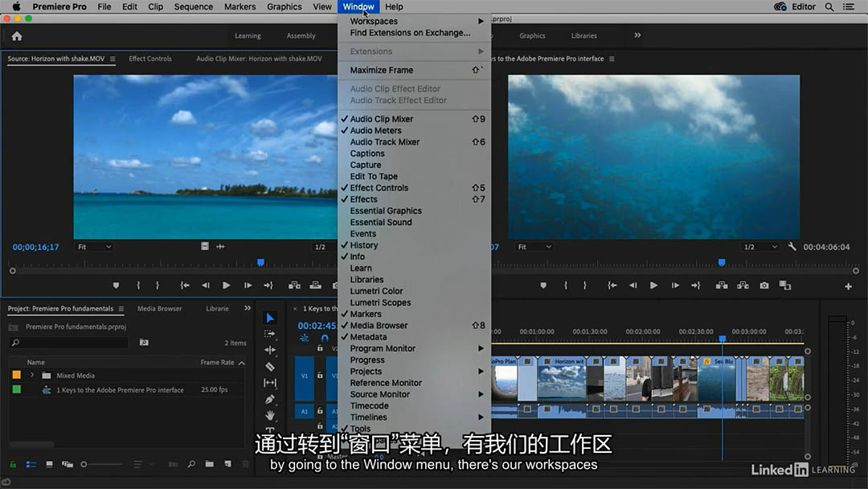Viewport: 868px width, 489px height.
Task: Step forward one frame in Source monitor
Action: (248, 286)
